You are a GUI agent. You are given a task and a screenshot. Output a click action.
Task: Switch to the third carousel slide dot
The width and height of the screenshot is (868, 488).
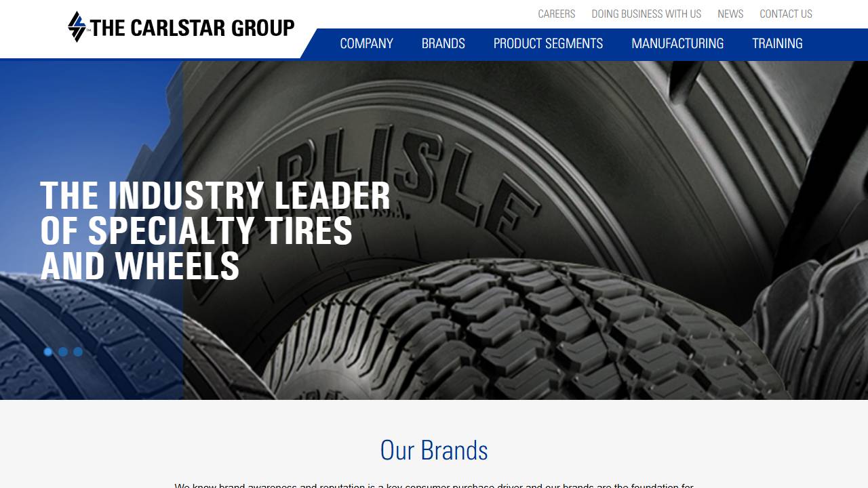coord(78,352)
